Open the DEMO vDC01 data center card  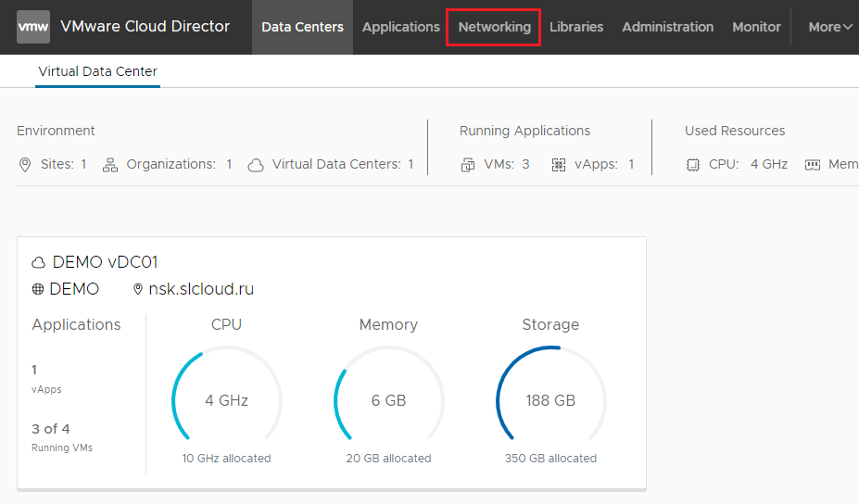tap(105, 262)
